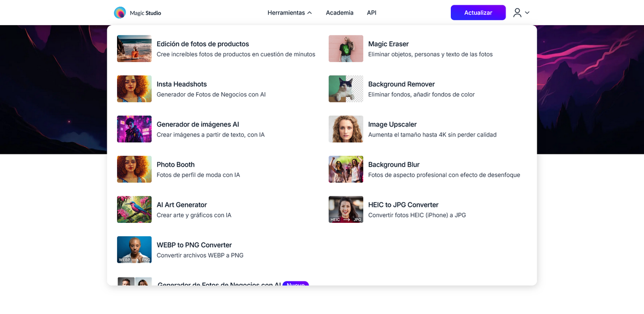Select the Photo Booth profile thumbnail
644x314 pixels.
134,169
